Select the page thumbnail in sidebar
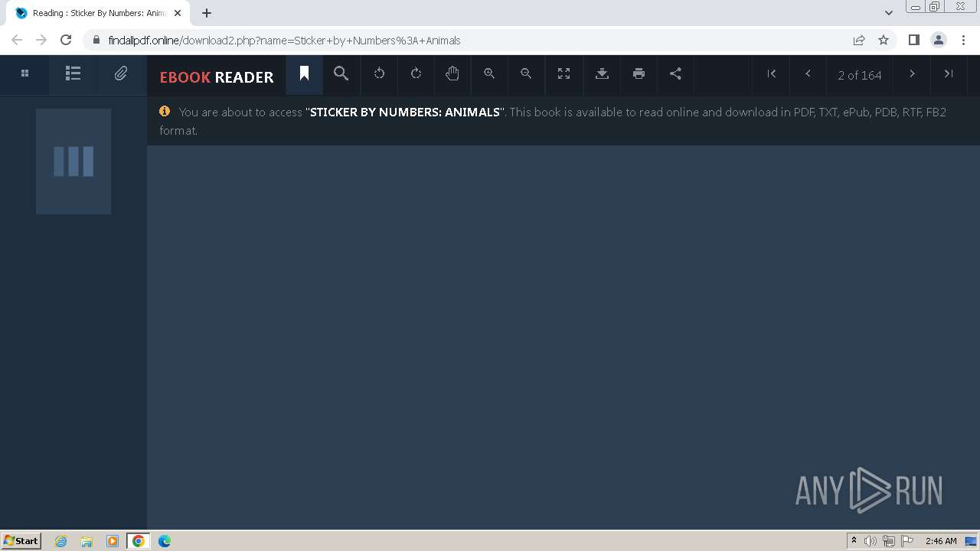 [73, 161]
